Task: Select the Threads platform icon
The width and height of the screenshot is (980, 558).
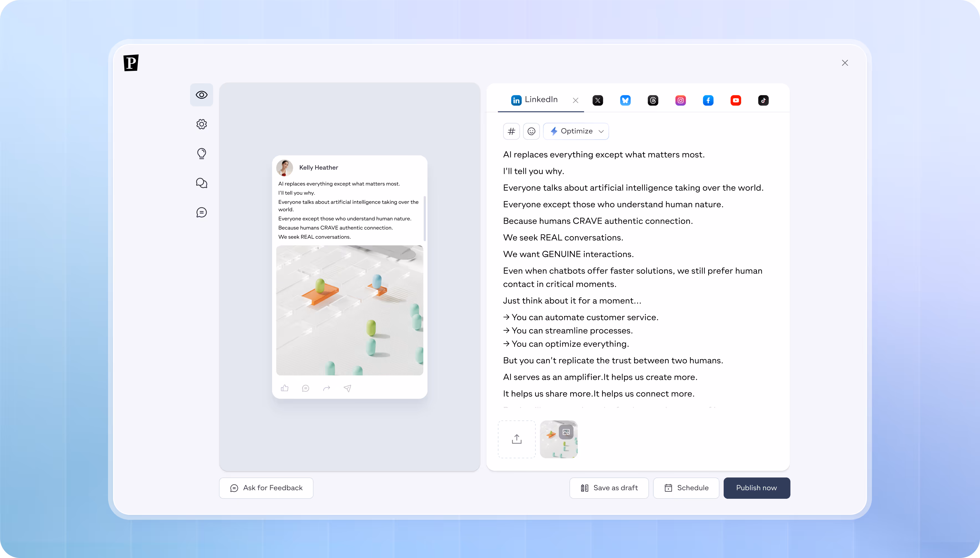Action: coord(653,100)
